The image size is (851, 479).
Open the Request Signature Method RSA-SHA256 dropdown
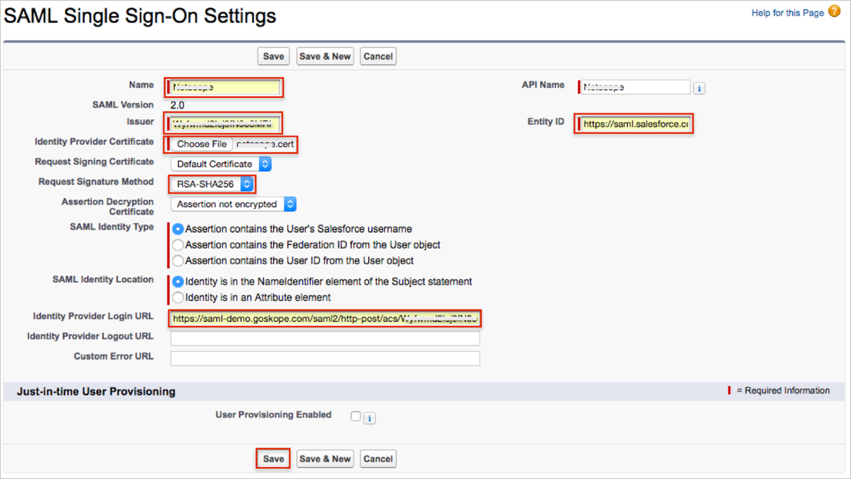(x=211, y=184)
